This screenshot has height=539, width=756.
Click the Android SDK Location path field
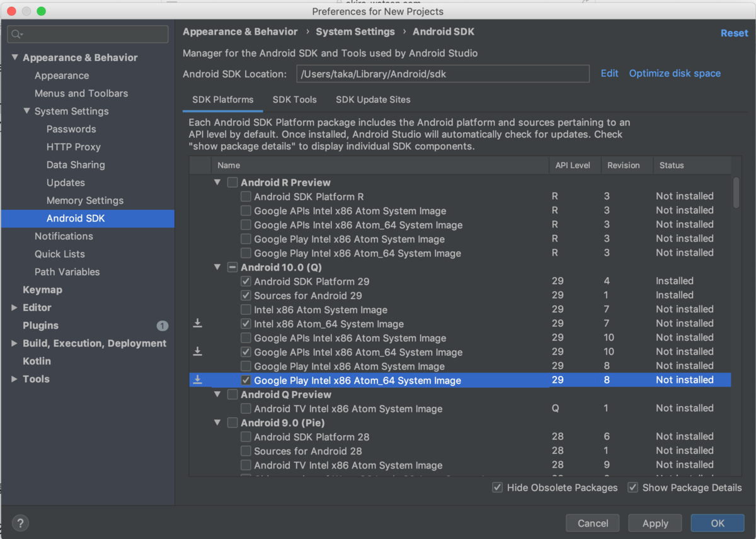pyautogui.click(x=442, y=74)
